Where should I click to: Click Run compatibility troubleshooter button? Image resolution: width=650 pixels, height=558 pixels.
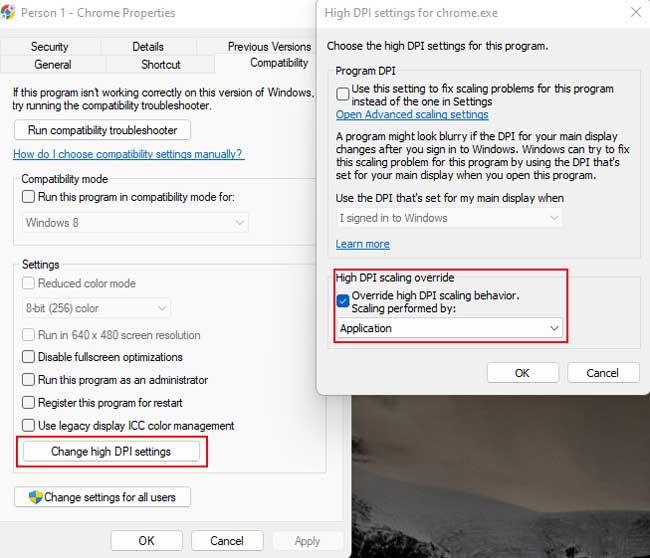[102, 130]
